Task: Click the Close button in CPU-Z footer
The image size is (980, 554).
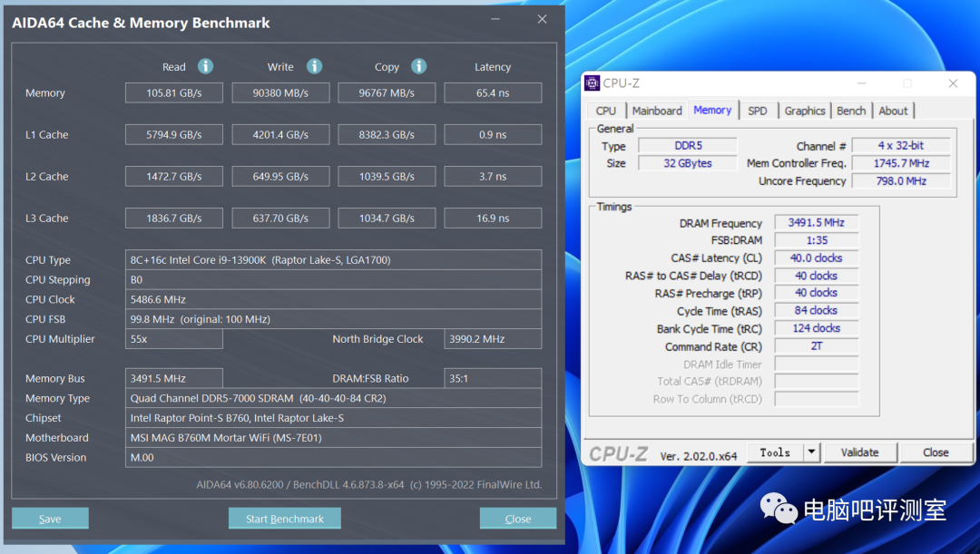Action: (936, 452)
